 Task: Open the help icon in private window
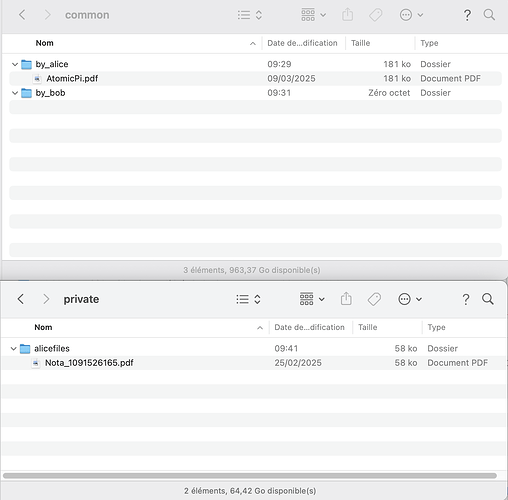pyautogui.click(x=466, y=299)
